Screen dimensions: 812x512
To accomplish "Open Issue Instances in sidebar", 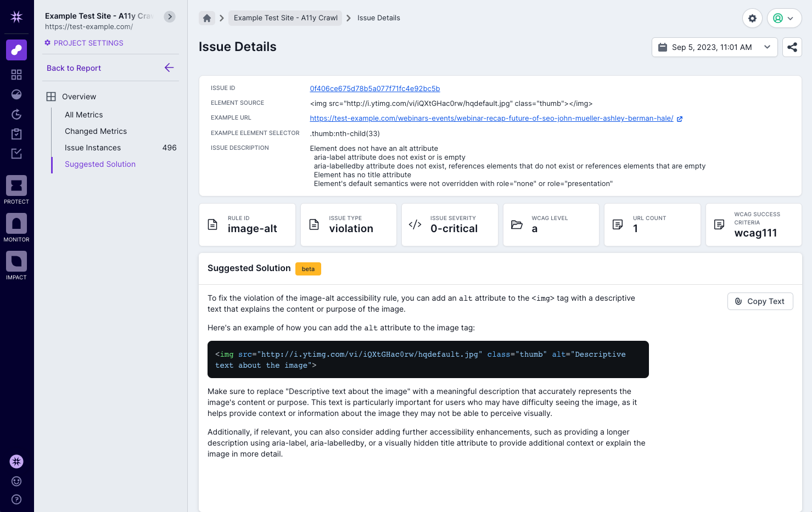I will tap(93, 148).
